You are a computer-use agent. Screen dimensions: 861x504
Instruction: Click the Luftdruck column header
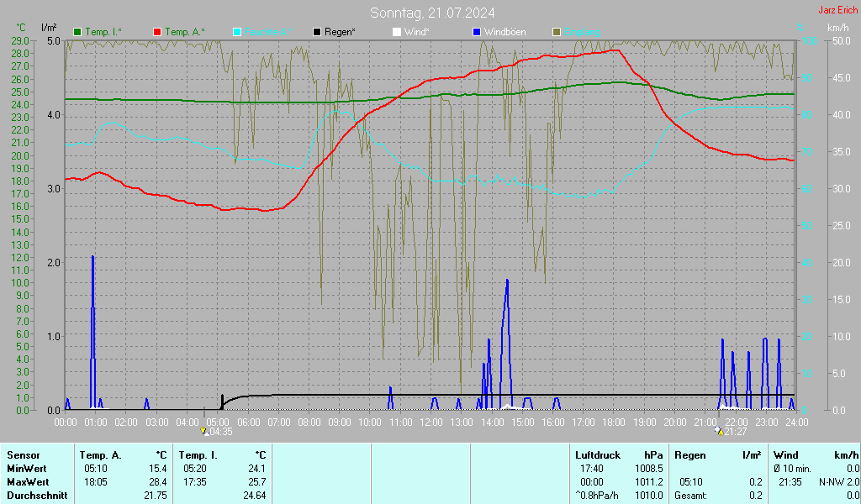click(x=597, y=455)
